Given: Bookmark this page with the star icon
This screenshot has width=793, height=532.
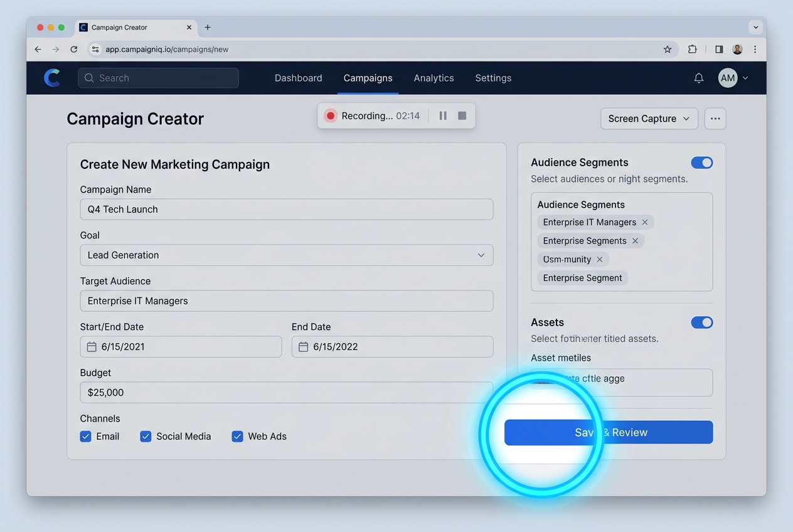Looking at the screenshot, I should tap(668, 50).
